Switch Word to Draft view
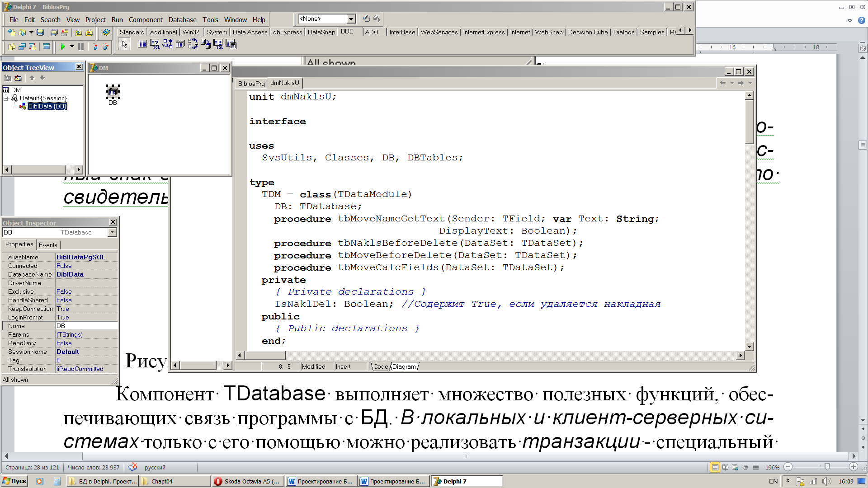 [x=756, y=468]
